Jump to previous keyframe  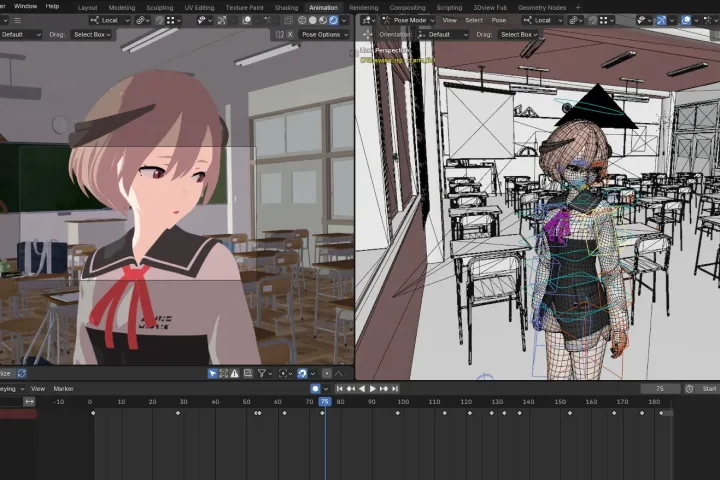351,389
